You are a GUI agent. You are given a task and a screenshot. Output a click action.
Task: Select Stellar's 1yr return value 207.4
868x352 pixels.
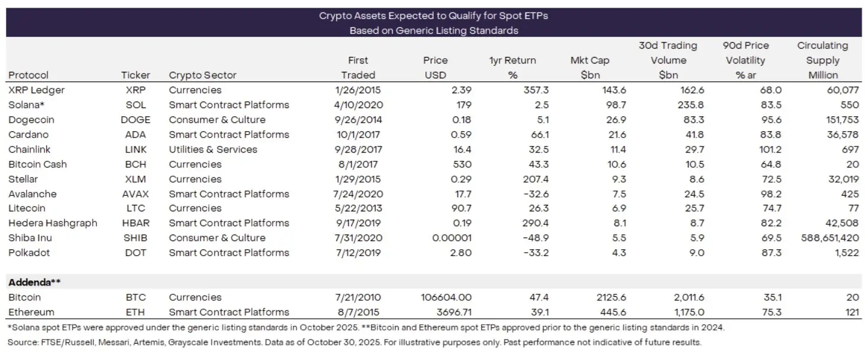[521, 179]
